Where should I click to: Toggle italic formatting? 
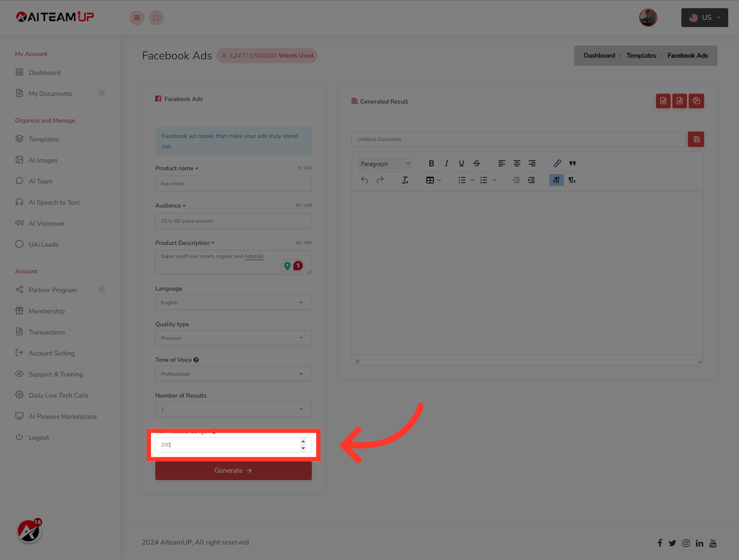[446, 163]
